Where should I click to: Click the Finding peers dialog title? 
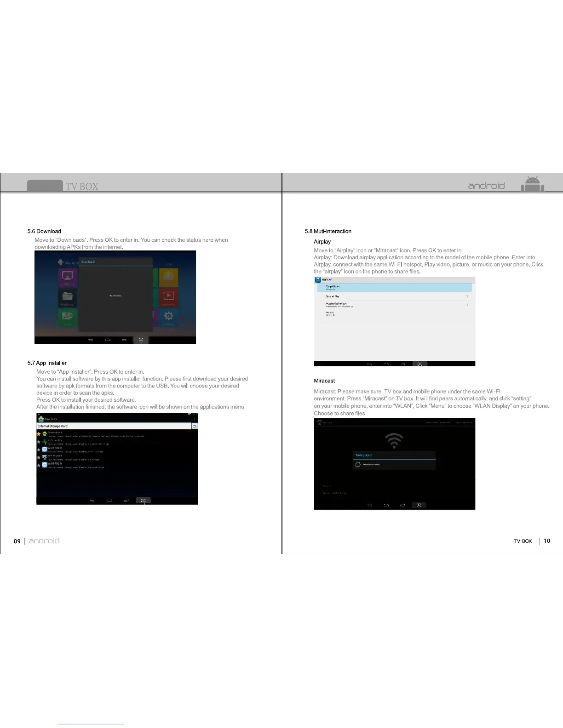point(364,455)
